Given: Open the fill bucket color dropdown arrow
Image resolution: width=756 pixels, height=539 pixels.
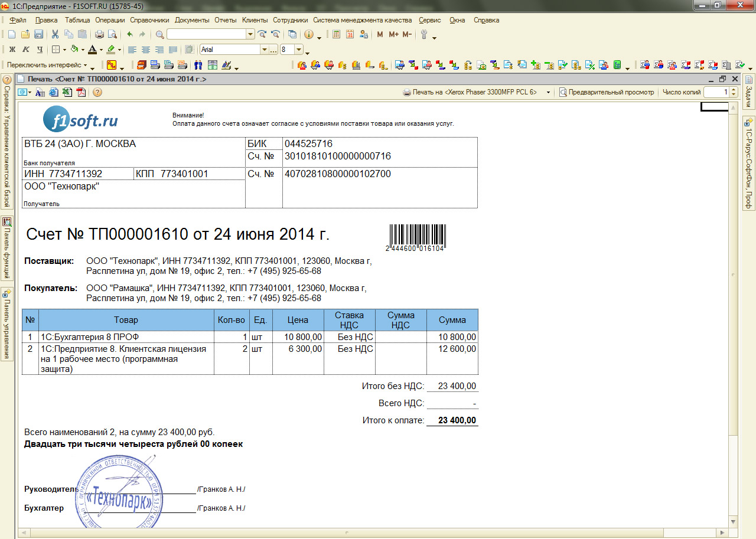Looking at the screenshot, I should click(83, 50).
